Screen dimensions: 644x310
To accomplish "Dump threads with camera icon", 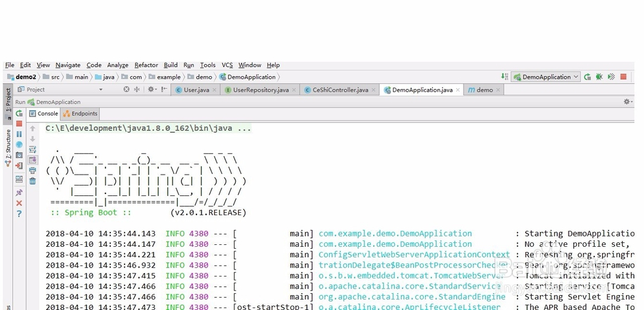I will [19, 155].
